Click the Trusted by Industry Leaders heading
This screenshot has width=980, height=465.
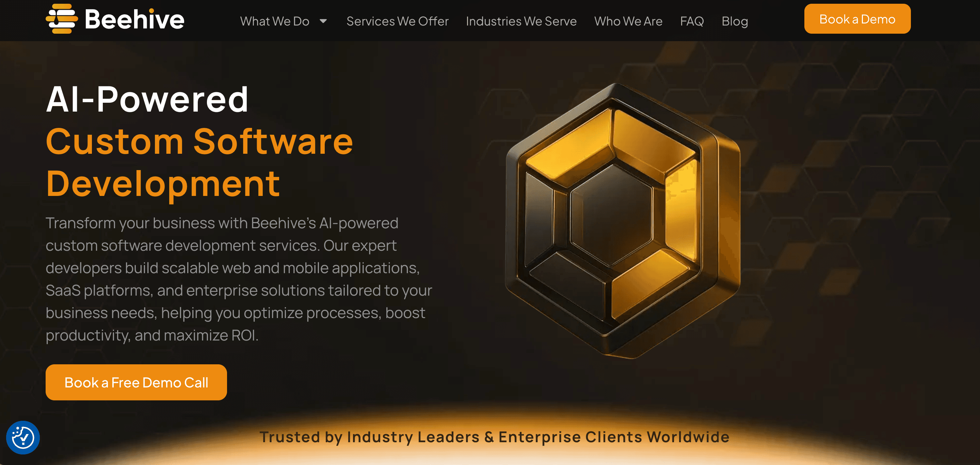click(x=495, y=437)
